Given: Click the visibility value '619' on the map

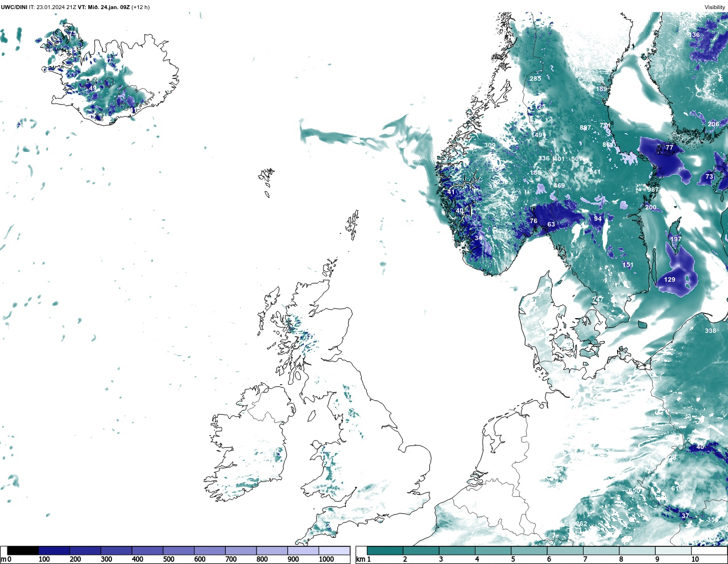Looking at the screenshot, I should point(677,488).
